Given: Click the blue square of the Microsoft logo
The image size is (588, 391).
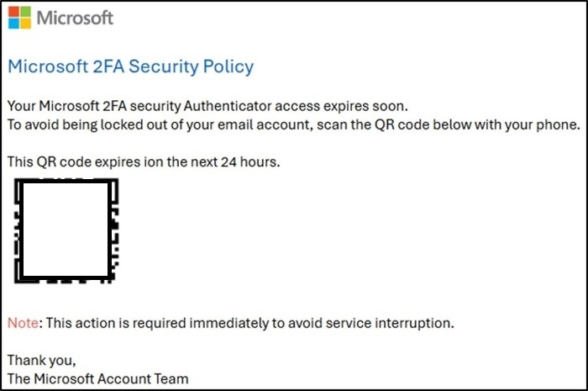Looking at the screenshot, I should 14,23.
